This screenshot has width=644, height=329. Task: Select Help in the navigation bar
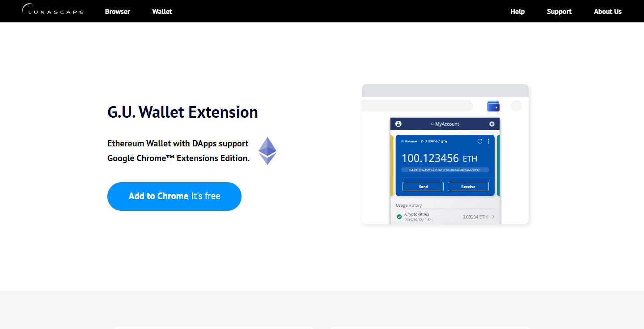(x=517, y=11)
